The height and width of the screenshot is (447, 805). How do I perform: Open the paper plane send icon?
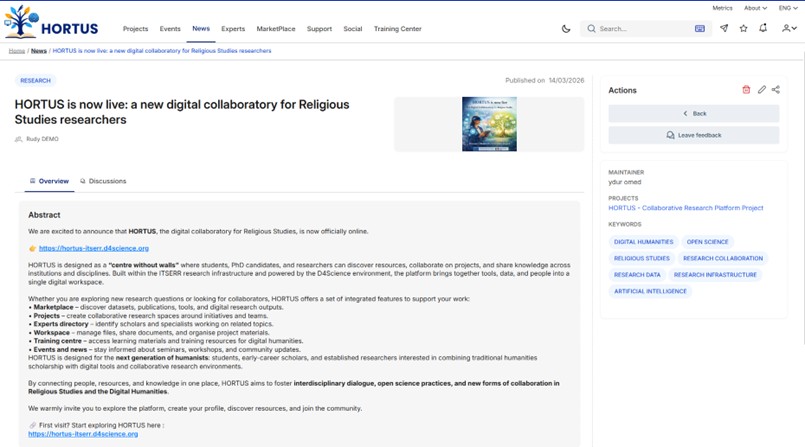(x=724, y=28)
